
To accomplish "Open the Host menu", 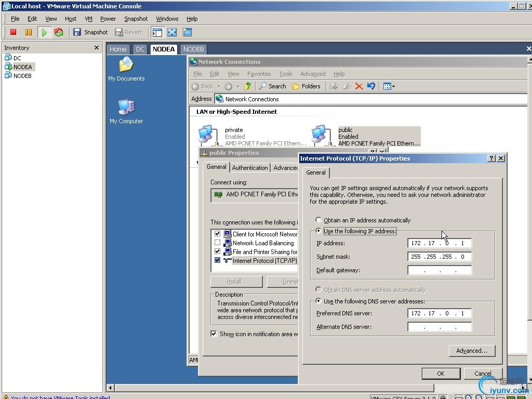I will (71, 19).
